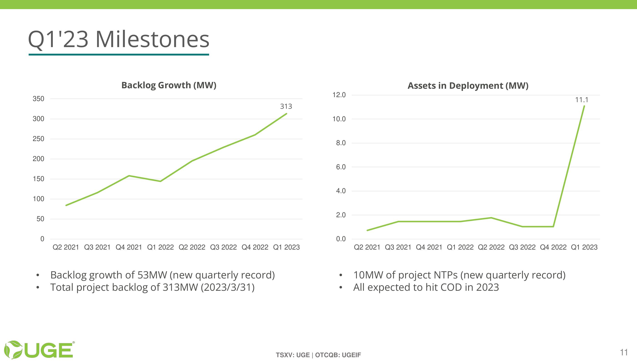
Task: Click the All expected to hit COD bullet
Action: point(426,288)
